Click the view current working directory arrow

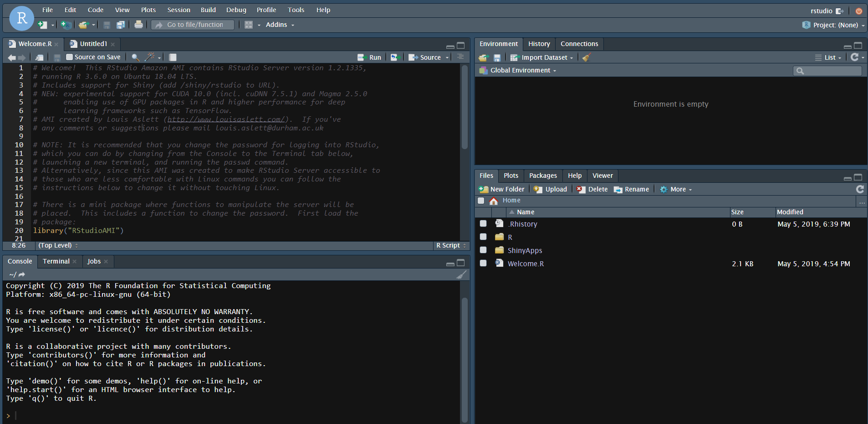tap(22, 274)
